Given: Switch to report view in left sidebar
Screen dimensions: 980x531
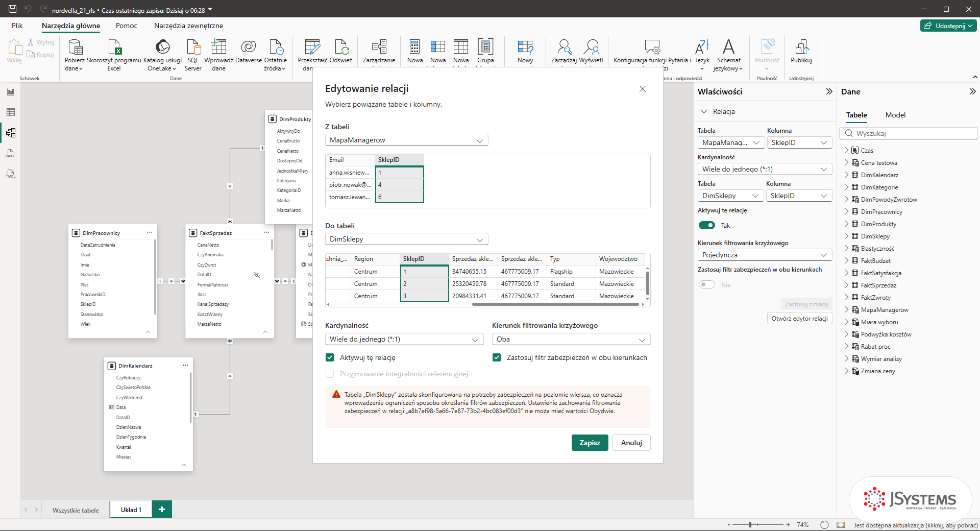Looking at the screenshot, I should pyautogui.click(x=11, y=92).
